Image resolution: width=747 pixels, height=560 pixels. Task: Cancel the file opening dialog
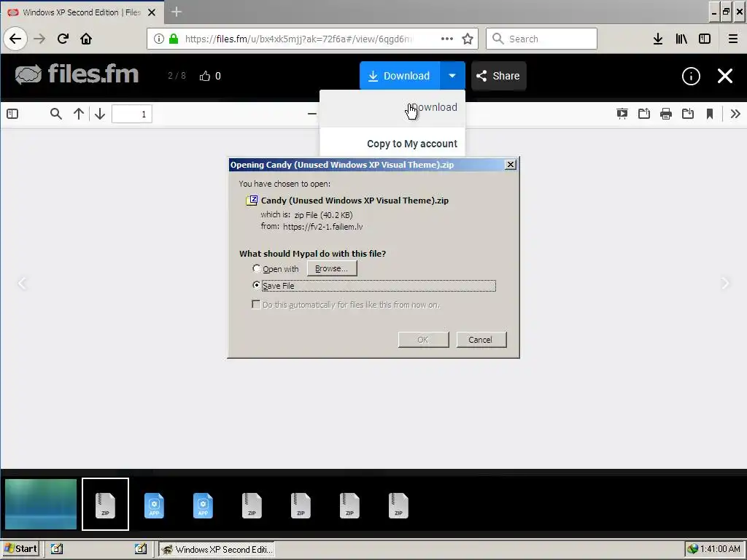[x=481, y=340]
